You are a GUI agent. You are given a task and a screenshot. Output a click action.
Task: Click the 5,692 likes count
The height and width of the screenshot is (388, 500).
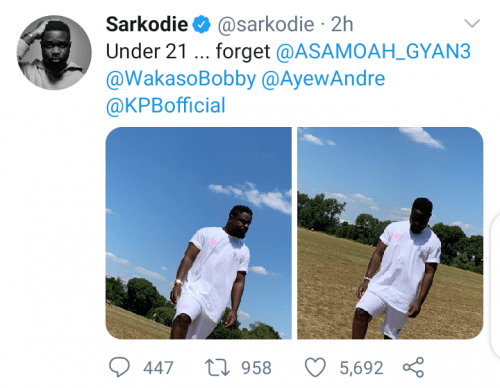(x=361, y=368)
